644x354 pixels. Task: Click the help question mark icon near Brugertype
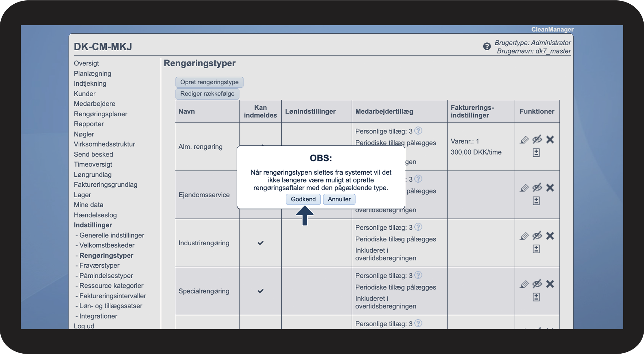tap(487, 46)
